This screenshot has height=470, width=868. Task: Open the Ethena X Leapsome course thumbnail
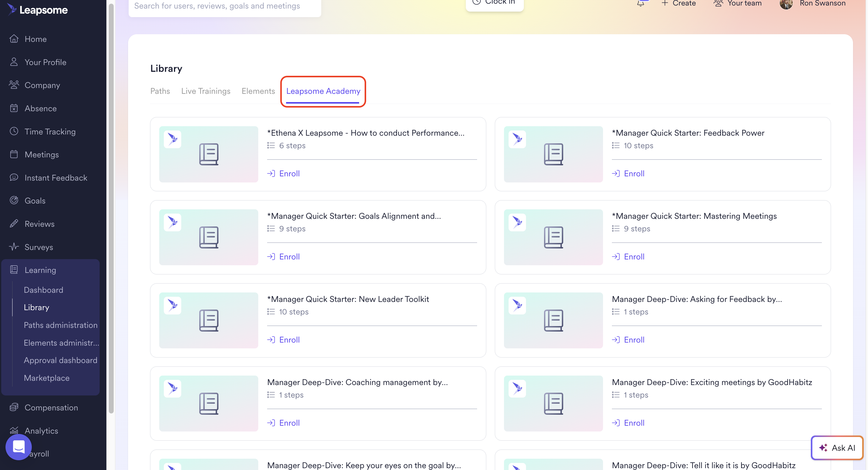[208, 154]
